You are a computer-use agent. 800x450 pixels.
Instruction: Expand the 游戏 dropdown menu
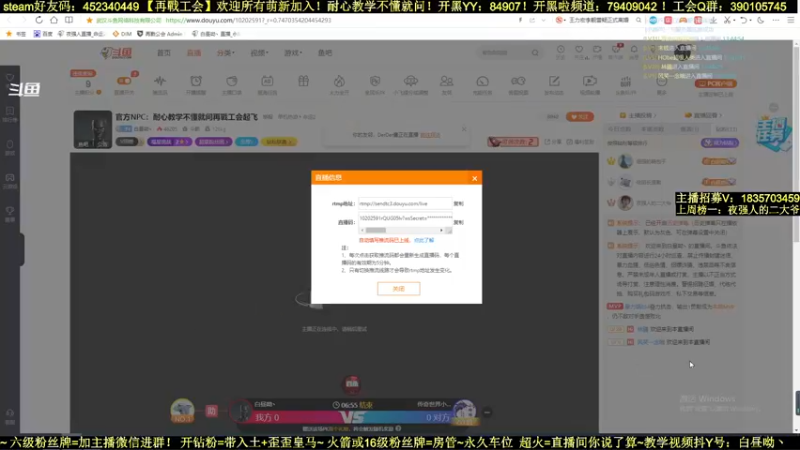coord(293,53)
